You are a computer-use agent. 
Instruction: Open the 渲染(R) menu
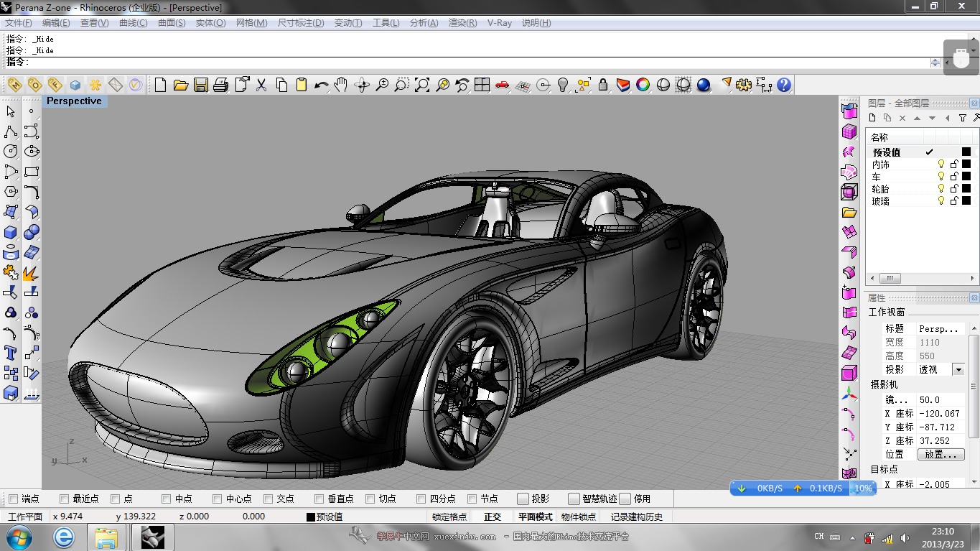[x=463, y=23]
